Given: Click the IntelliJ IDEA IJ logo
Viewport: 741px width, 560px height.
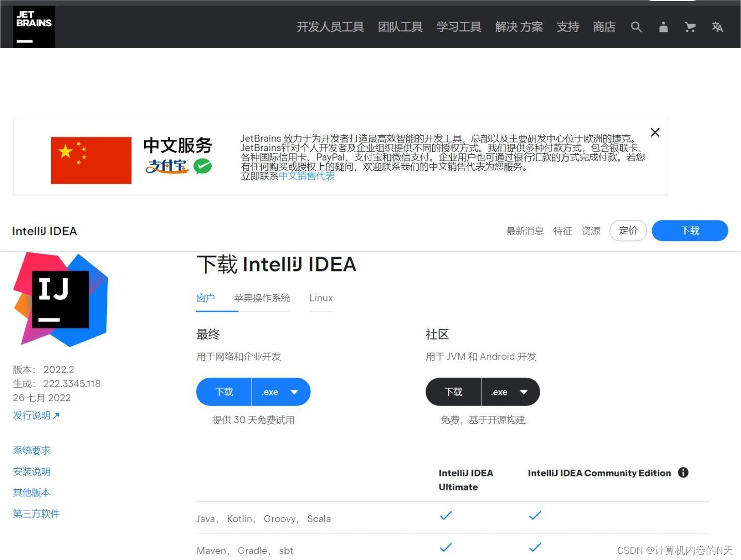Looking at the screenshot, I should point(60,299).
